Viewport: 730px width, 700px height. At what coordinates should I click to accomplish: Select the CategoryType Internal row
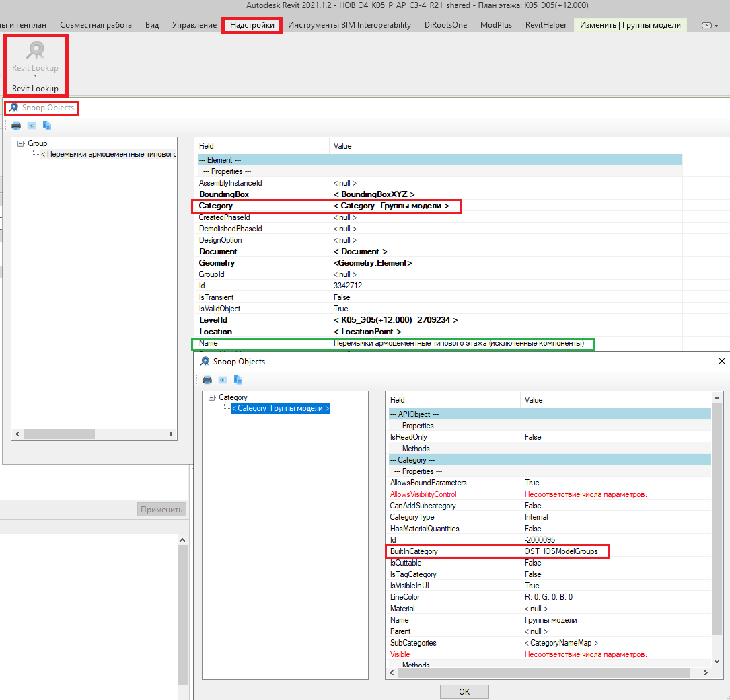(x=550, y=517)
